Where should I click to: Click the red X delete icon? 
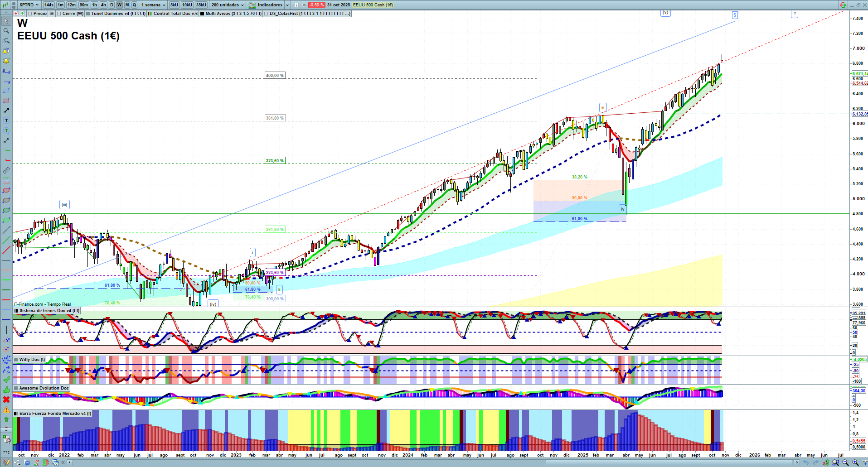pyautogui.click(x=6, y=400)
